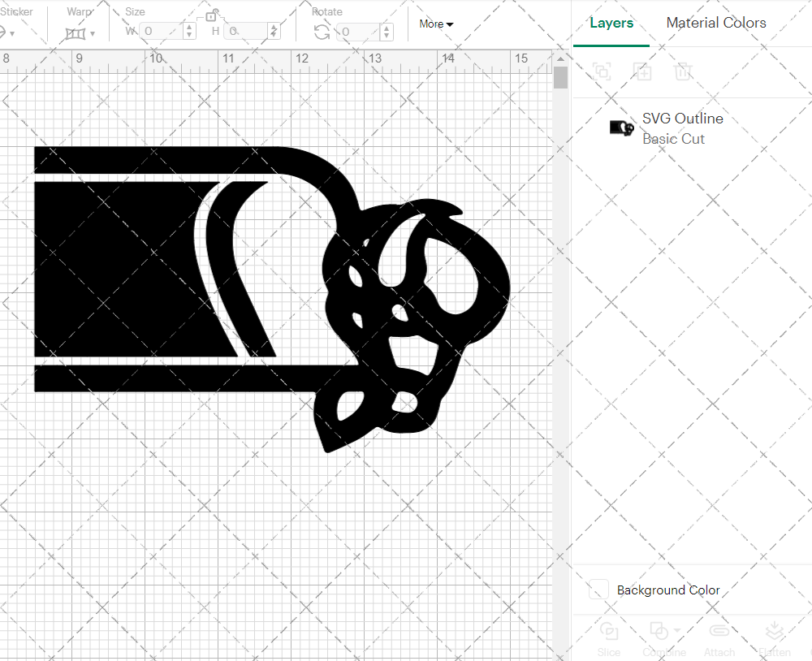Image resolution: width=812 pixels, height=661 pixels.
Task: Click the Width size input field
Action: (x=162, y=31)
